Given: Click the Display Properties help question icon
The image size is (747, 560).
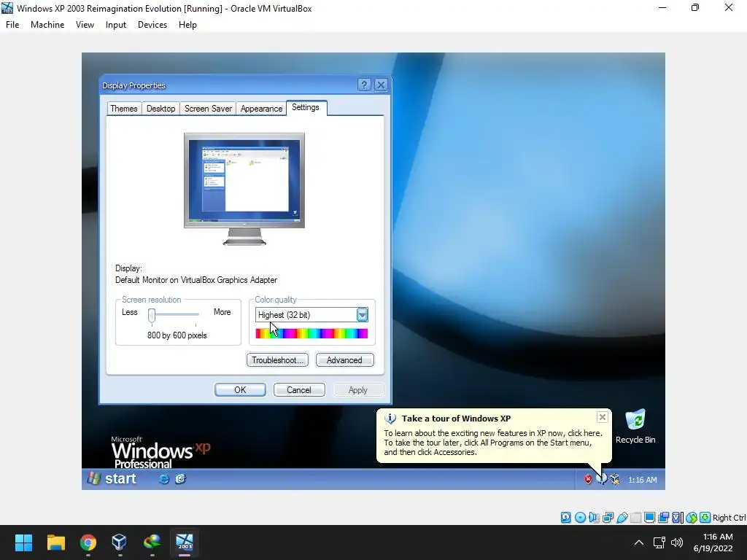Looking at the screenshot, I should [x=364, y=85].
